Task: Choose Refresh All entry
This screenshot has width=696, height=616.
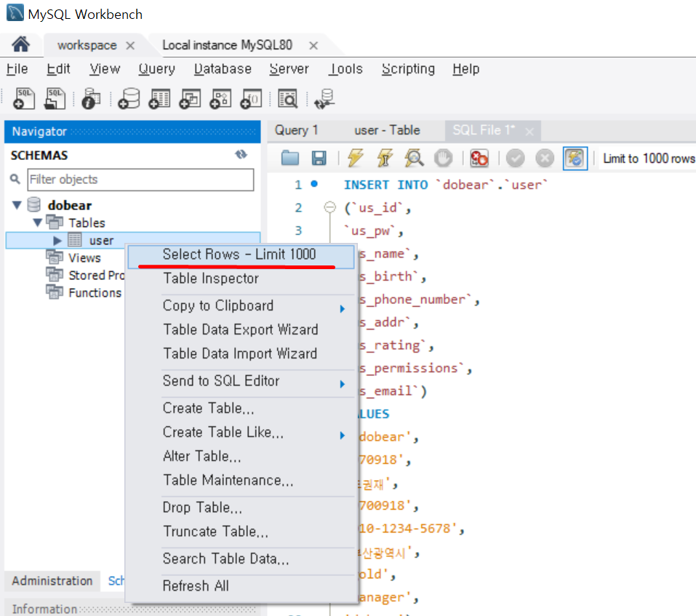Action: tap(241, 586)
